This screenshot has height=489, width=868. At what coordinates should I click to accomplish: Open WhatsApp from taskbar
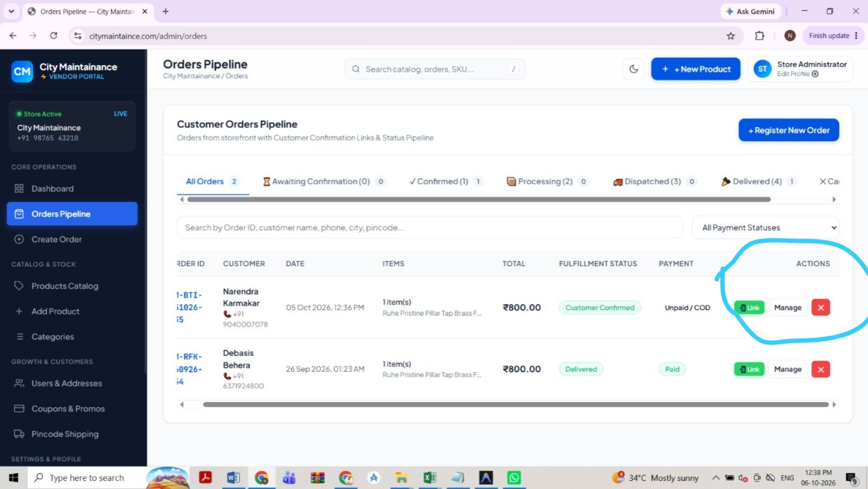pyautogui.click(x=514, y=478)
